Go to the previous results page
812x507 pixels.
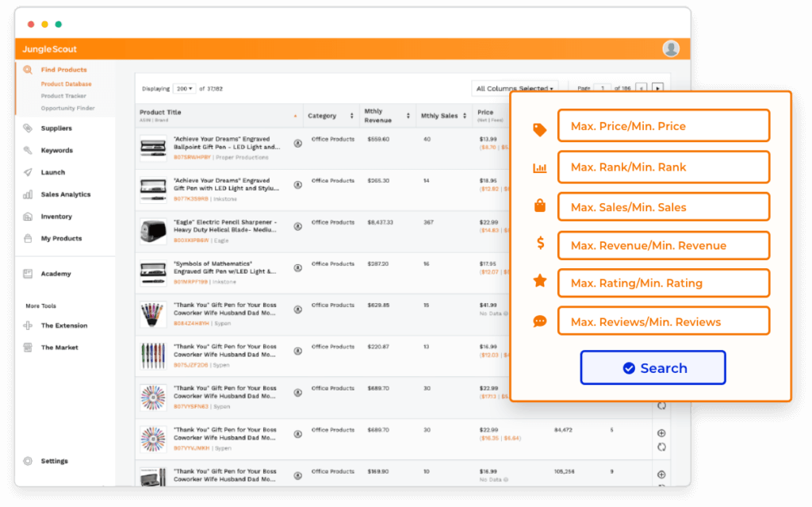point(642,89)
